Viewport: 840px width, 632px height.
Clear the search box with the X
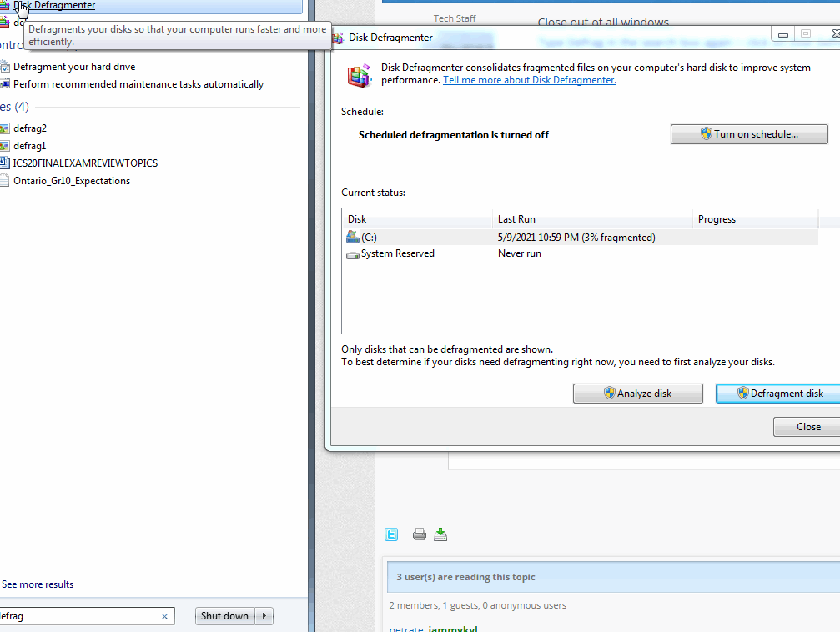point(164,617)
